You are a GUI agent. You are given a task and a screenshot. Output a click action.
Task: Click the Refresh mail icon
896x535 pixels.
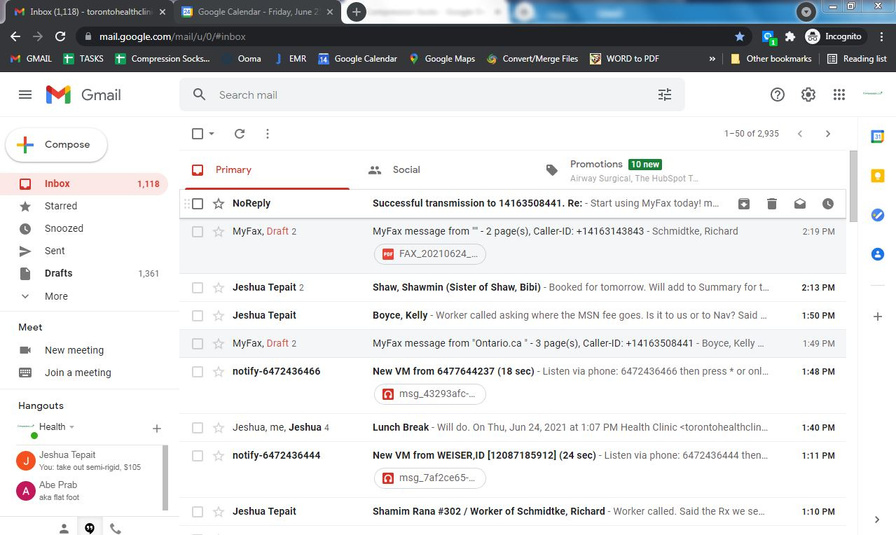tap(239, 134)
